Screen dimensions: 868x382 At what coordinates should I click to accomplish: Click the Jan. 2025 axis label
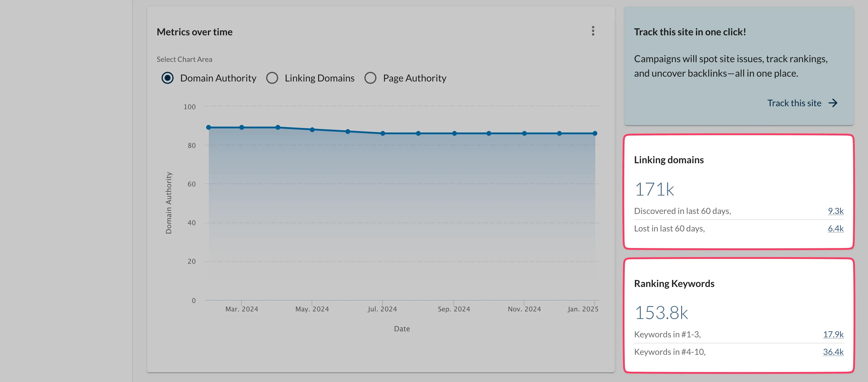tap(583, 309)
